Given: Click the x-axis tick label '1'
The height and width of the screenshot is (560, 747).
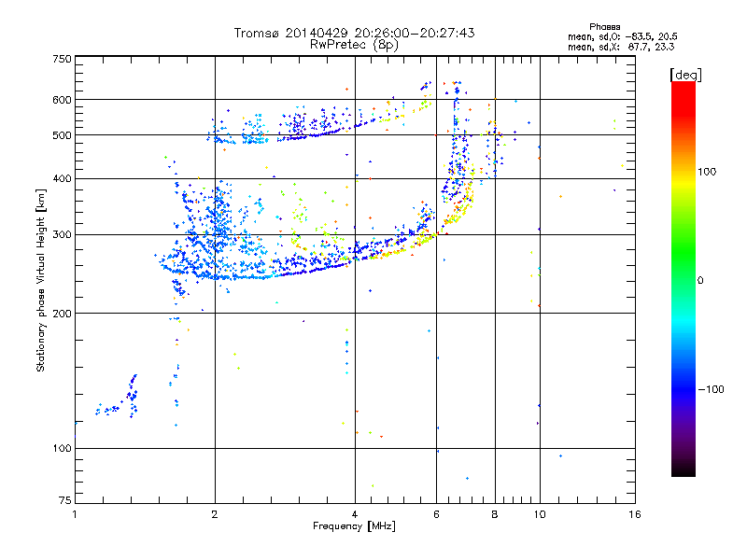Looking at the screenshot, I should (x=75, y=514).
